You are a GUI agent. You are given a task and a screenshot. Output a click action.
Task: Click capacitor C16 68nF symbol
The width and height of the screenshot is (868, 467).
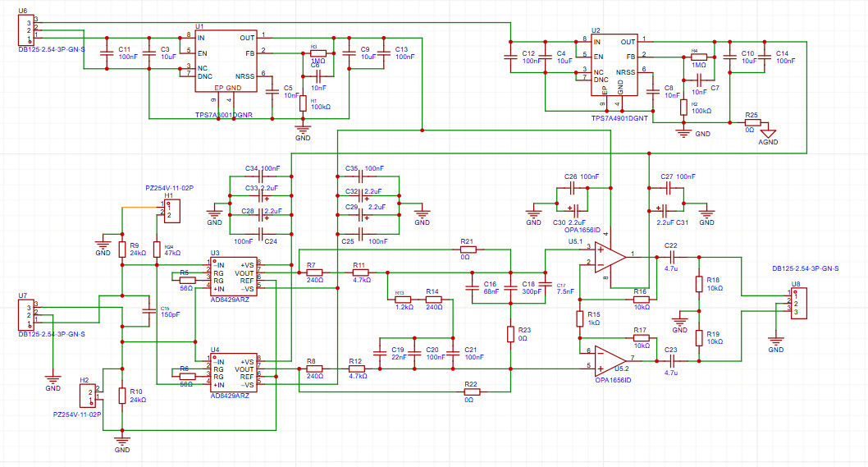(470, 287)
